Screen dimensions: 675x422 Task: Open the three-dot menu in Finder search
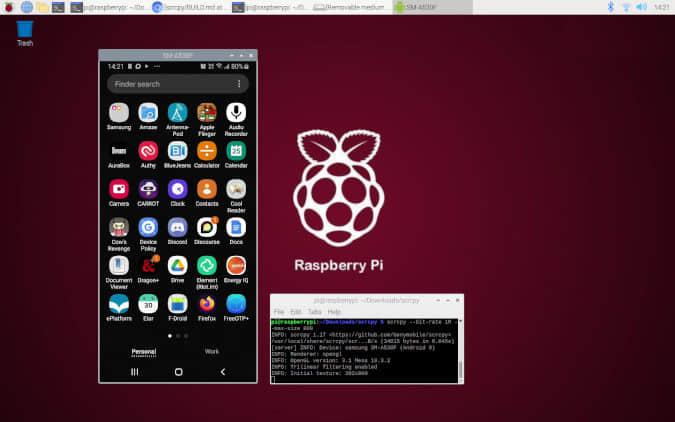(x=239, y=84)
